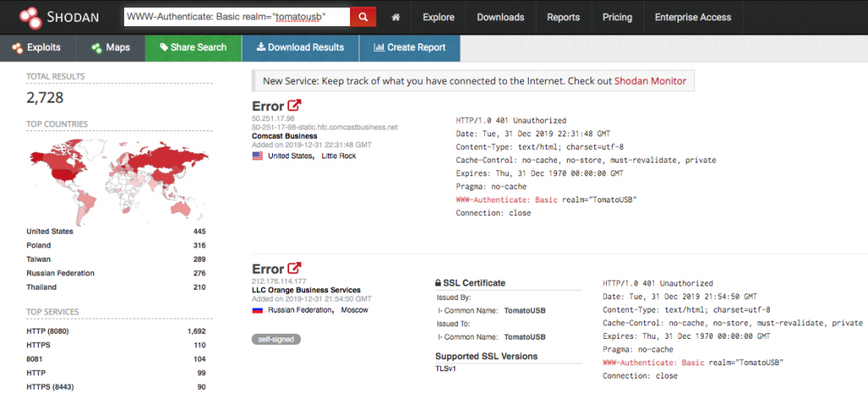Focus the Shodan search query field

pyautogui.click(x=237, y=17)
